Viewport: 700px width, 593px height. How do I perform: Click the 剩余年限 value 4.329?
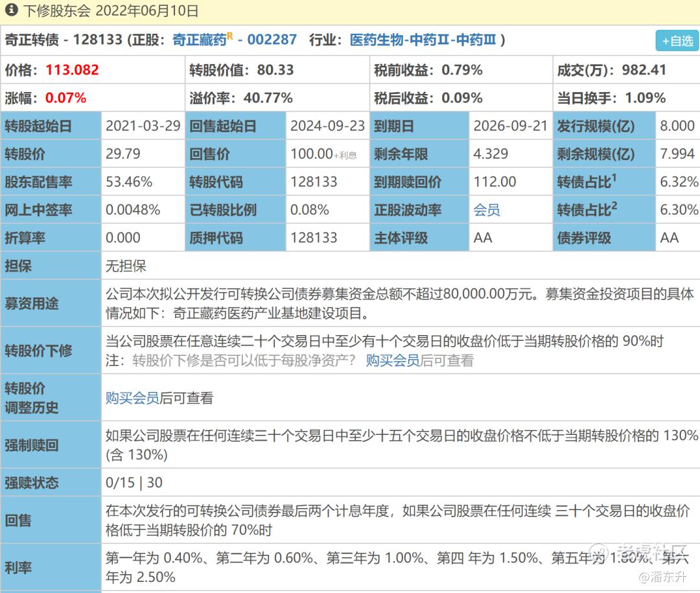(491, 154)
